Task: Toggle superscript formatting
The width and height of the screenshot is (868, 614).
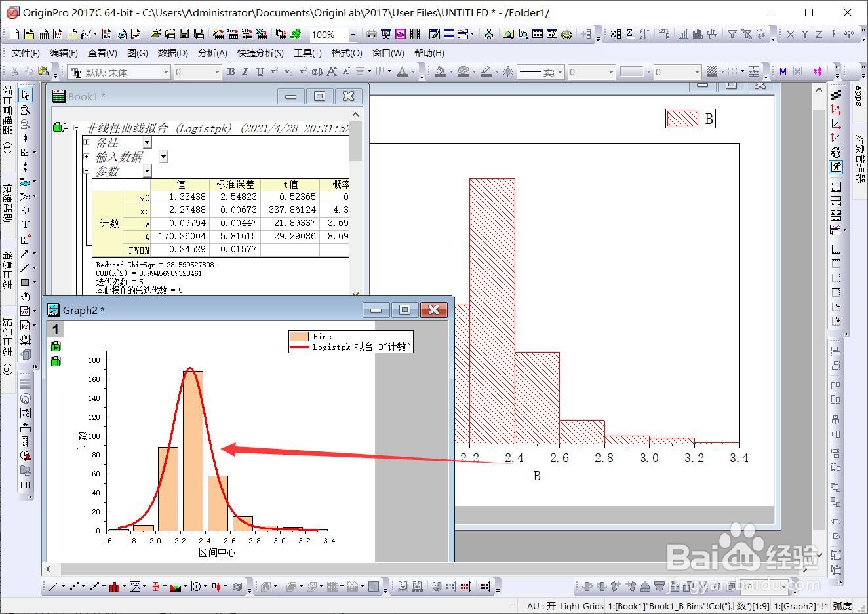Action: [274, 72]
